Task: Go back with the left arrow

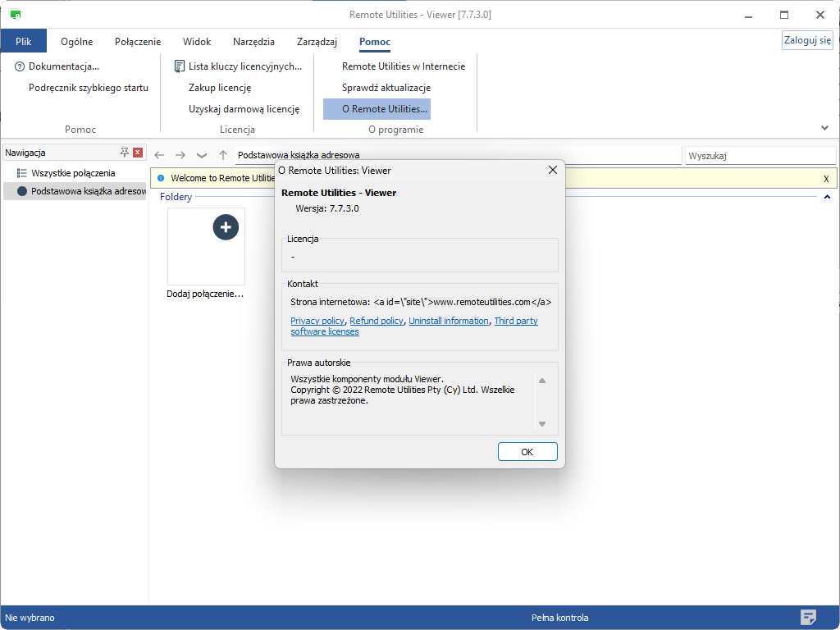Action: [159, 155]
